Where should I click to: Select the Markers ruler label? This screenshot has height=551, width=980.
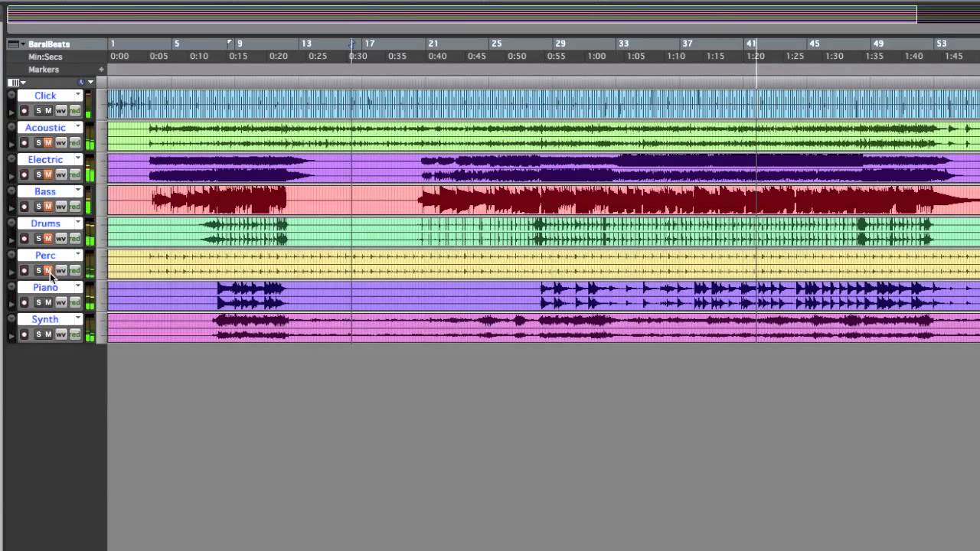point(44,70)
